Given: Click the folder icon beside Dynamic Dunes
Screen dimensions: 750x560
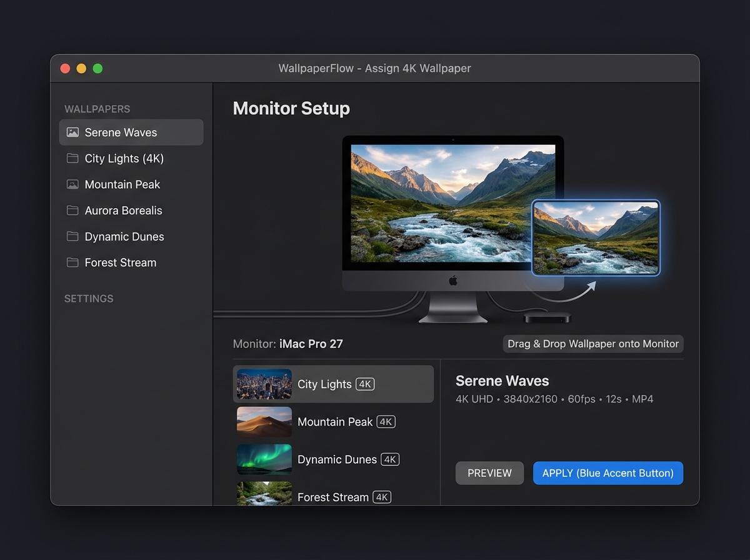Looking at the screenshot, I should (72, 236).
